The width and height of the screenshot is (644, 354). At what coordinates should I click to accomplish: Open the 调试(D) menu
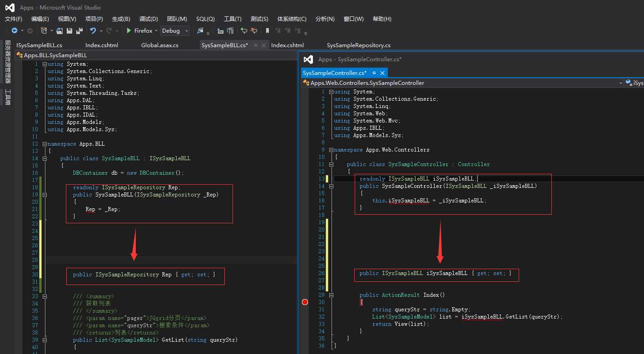point(149,19)
